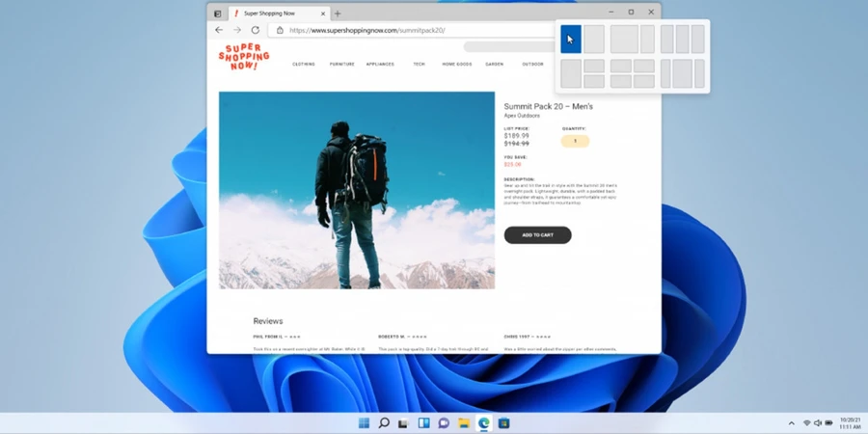Click the Chris 1997 review header
Screen dimensions: 868x434
click(527, 337)
